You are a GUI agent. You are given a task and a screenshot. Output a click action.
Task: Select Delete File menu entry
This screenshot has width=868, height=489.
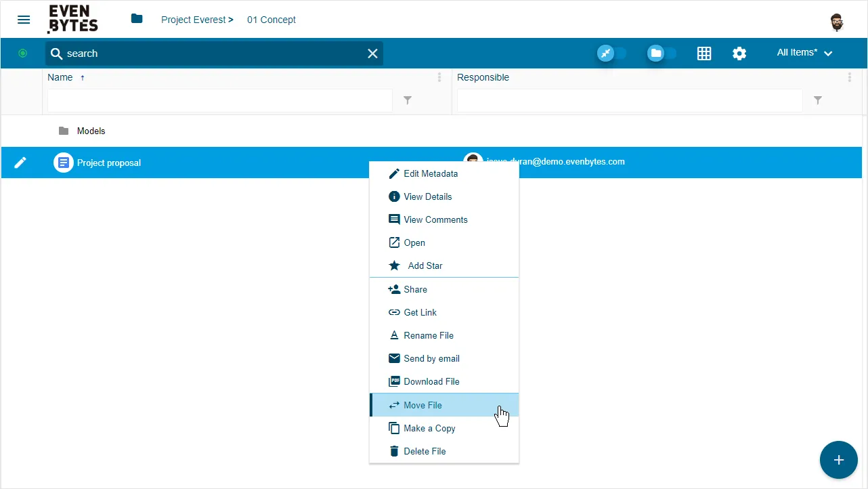444,451
